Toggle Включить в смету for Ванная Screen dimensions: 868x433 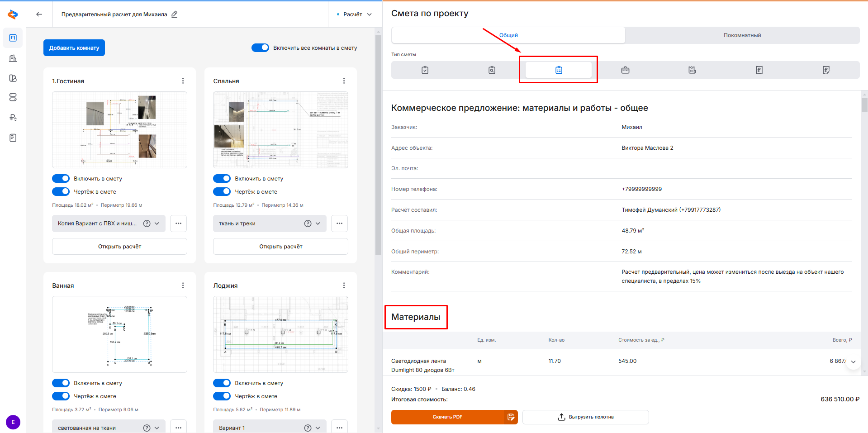coord(61,383)
